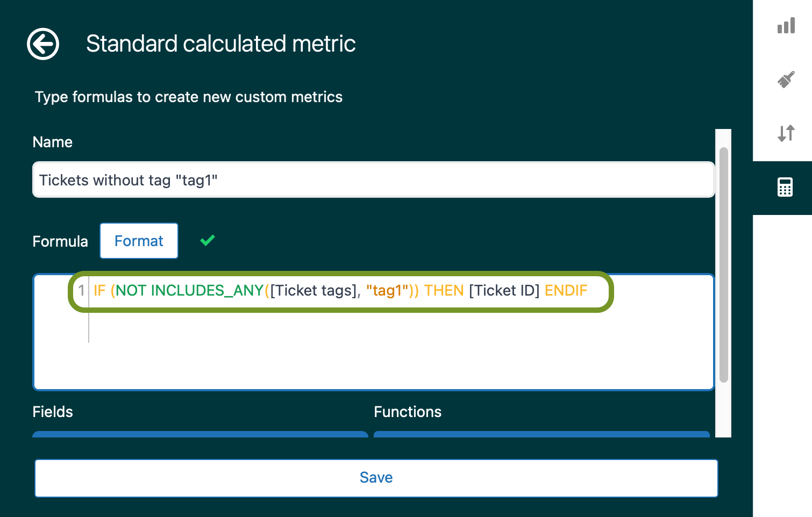Click line number 1 in the editor gutter
This screenshot has height=517, width=812.
click(x=81, y=290)
